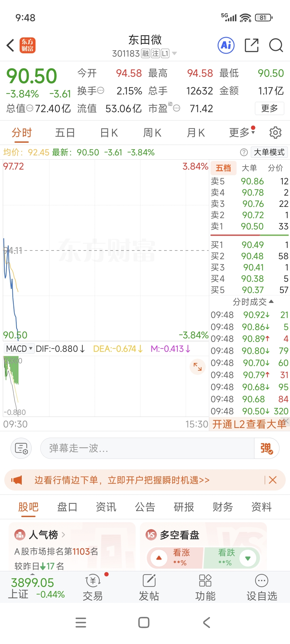Viewport: 290px width, 644px height.
Task: Select the 分价 tab
Action: (x=275, y=168)
